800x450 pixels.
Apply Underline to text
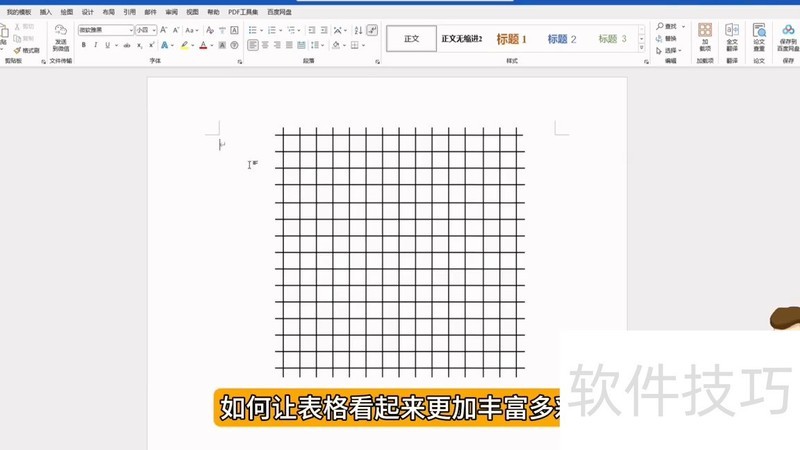point(107,45)
